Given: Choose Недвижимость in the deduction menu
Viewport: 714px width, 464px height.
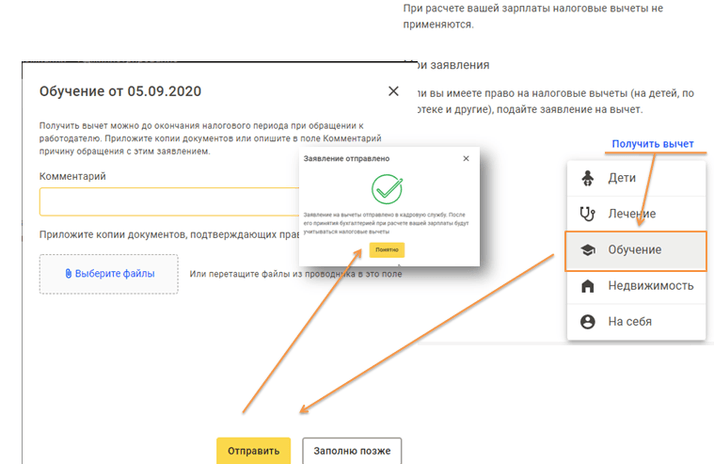Looking at the screenshot, I should tap(636, 286).
